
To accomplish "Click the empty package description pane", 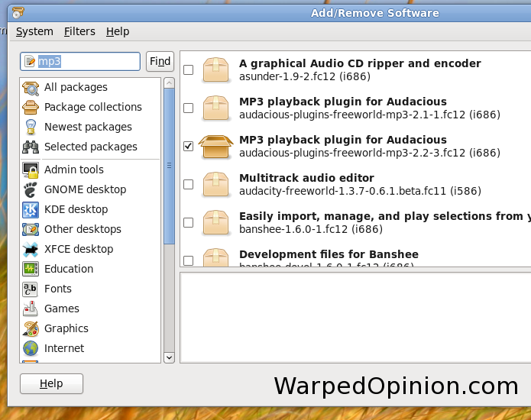I will click(355, 318).
